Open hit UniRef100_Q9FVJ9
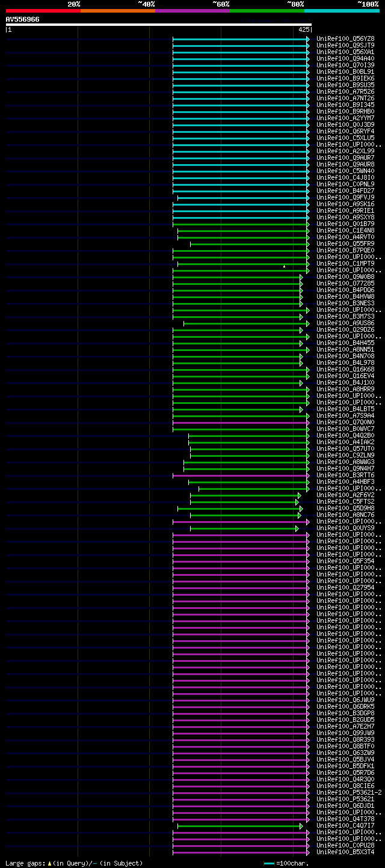Image resolution: width=385 pixels, height=868 pixels. click(345, 197)
